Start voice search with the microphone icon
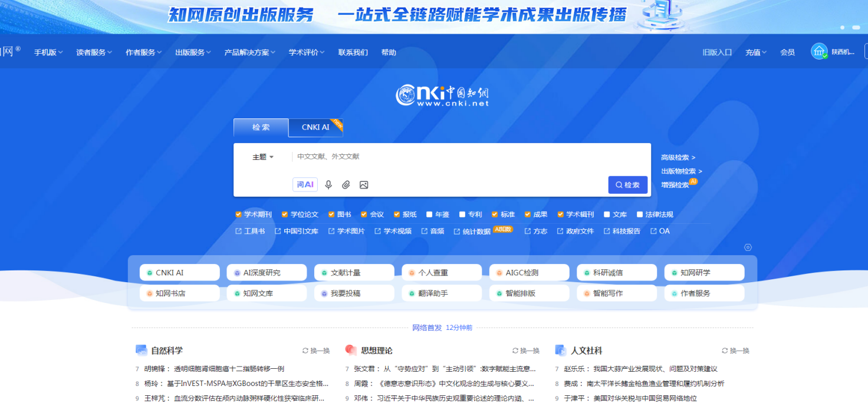The image size is (868, 413). [328, 185]
